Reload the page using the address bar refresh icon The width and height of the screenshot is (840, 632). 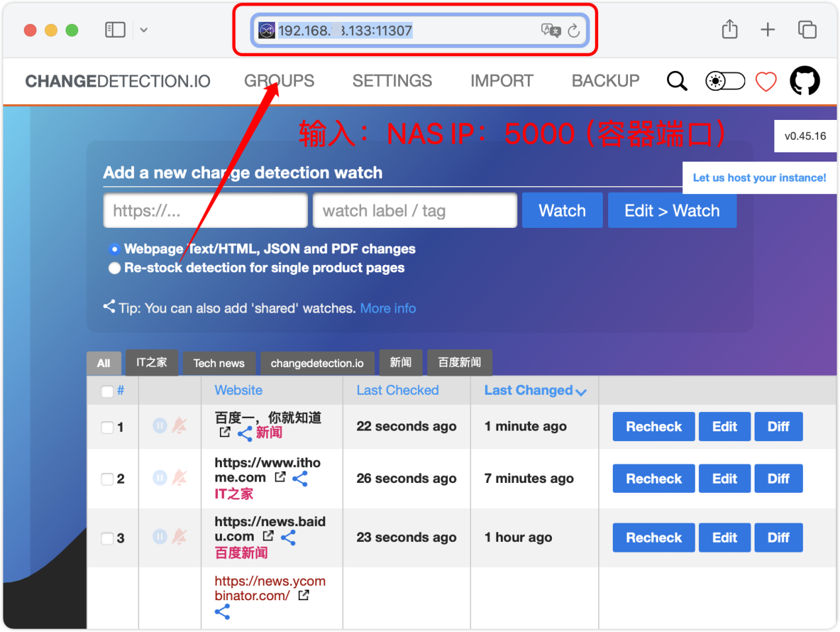coord(573,30)
